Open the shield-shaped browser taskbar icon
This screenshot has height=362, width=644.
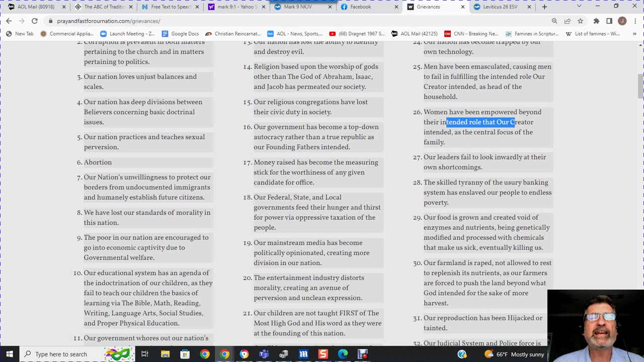click(244, 354)
